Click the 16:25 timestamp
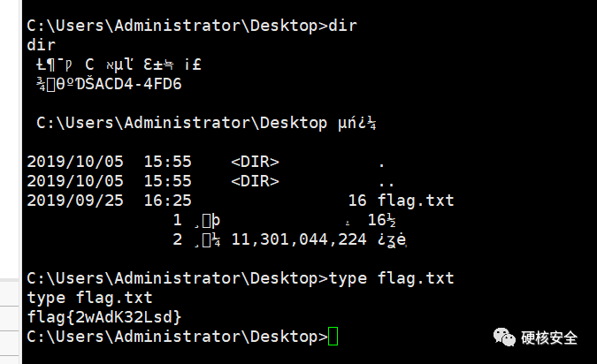Screen dimensions: 597x364 pyautogui.click(x=167, y=201)
